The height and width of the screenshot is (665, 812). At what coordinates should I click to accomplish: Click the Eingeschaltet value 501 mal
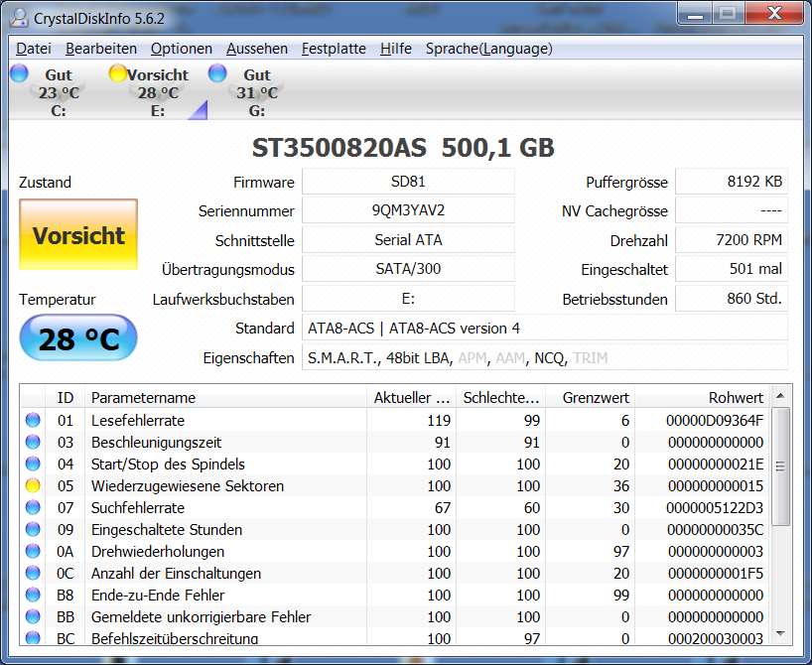(732, 269)
